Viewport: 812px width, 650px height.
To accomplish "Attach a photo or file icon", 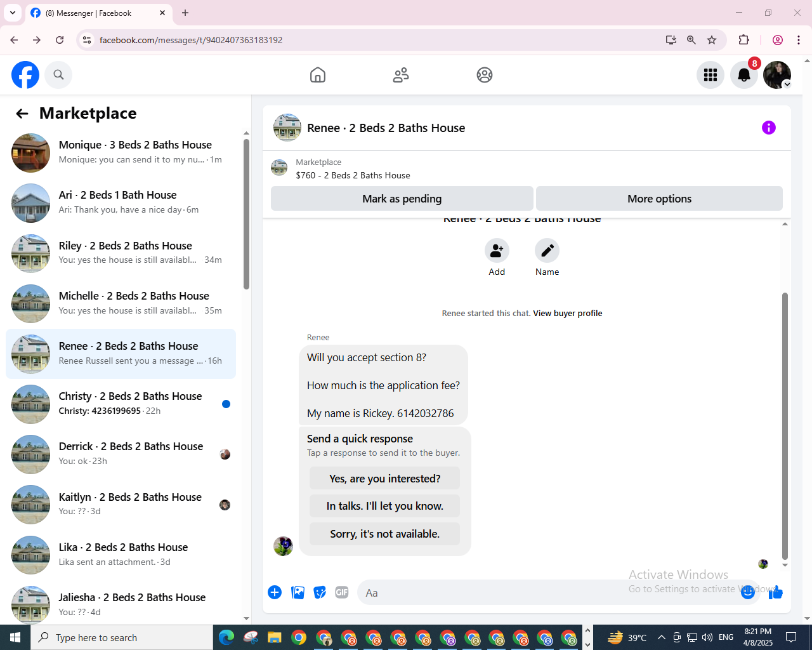I will pos(298,592).
